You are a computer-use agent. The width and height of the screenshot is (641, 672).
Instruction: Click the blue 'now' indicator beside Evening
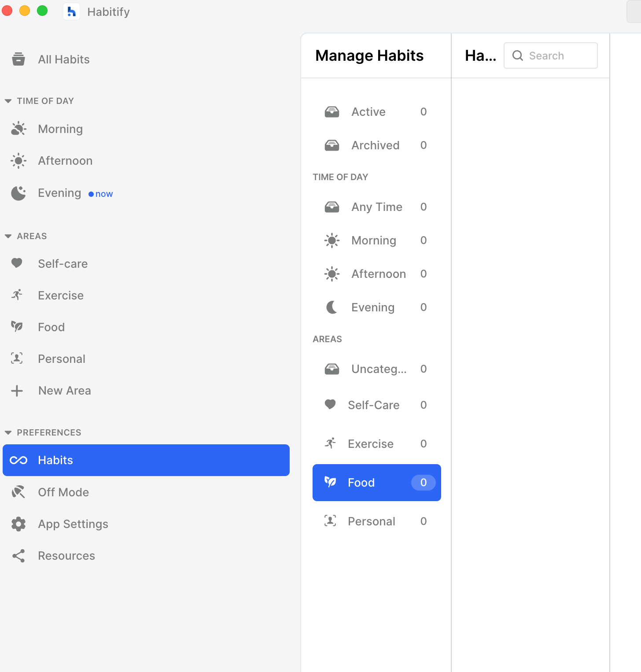(x=101, y=194)
